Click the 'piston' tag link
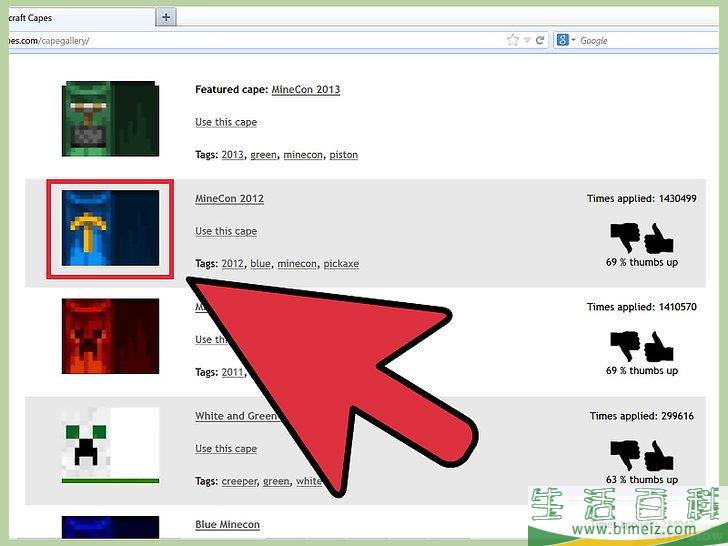This screenshot has width=728, height=546. 343,155
